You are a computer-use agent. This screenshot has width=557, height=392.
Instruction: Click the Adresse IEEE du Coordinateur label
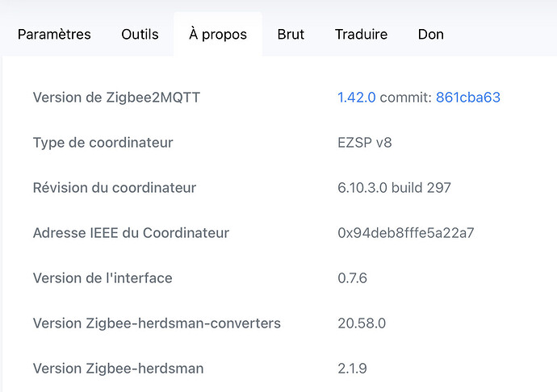[x=131, y=233]
